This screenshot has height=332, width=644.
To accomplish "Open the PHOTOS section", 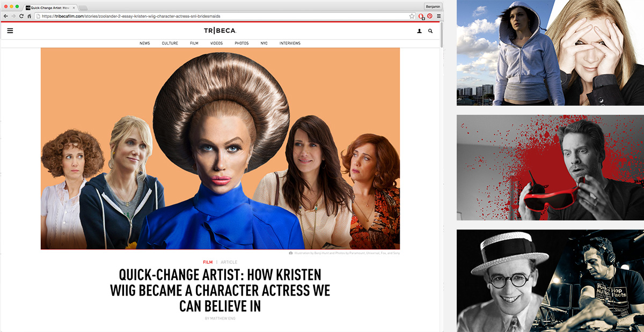I will (241, 43).
